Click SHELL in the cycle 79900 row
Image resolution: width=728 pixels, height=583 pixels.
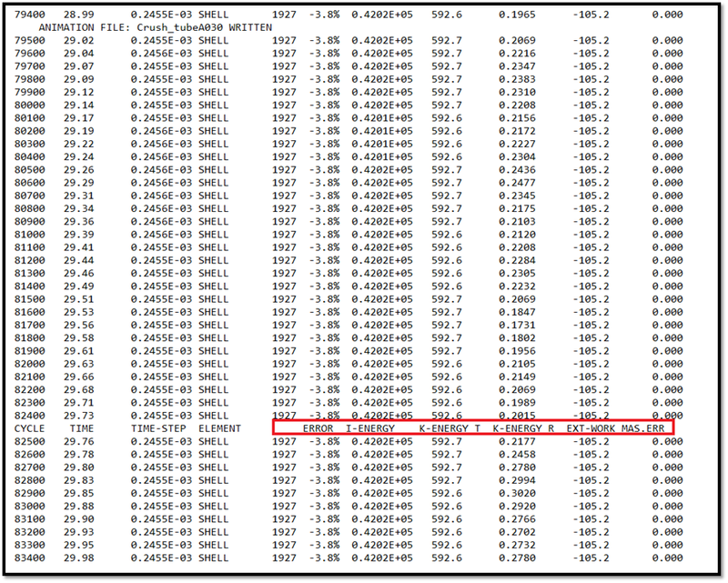[214, 93]
